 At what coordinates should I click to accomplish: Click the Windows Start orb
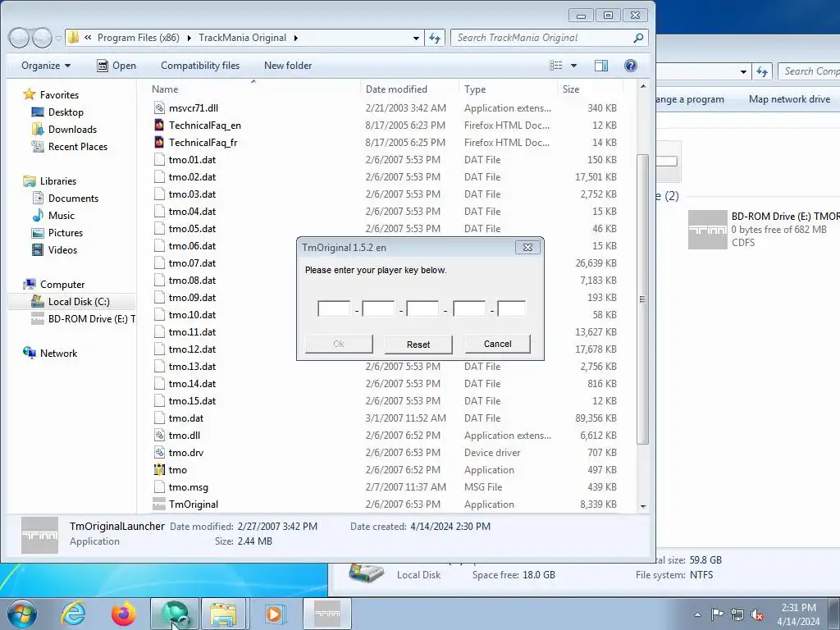coord(22,614)
